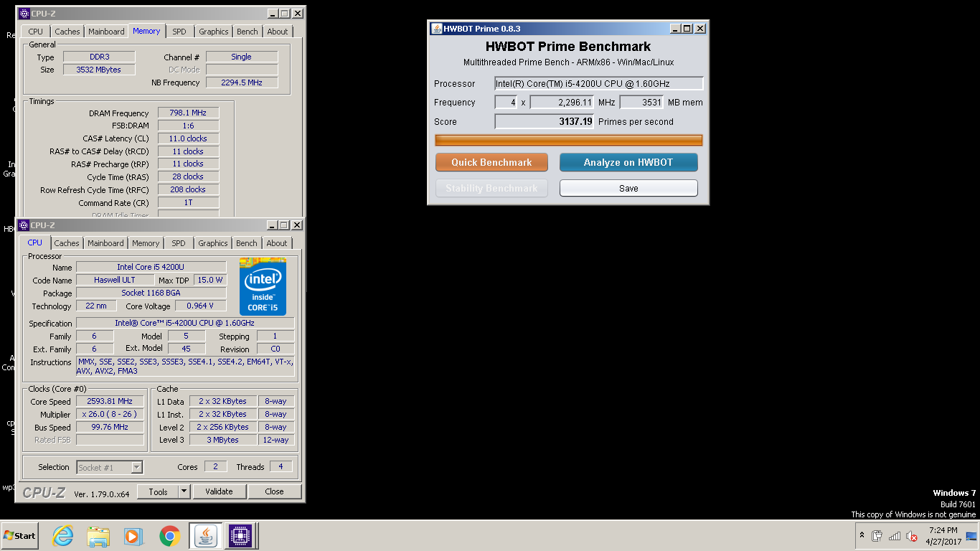Switch to Java HWBOT Prime taskbar icon
This screenshot has height=551, width=980.
coord(206,536)
